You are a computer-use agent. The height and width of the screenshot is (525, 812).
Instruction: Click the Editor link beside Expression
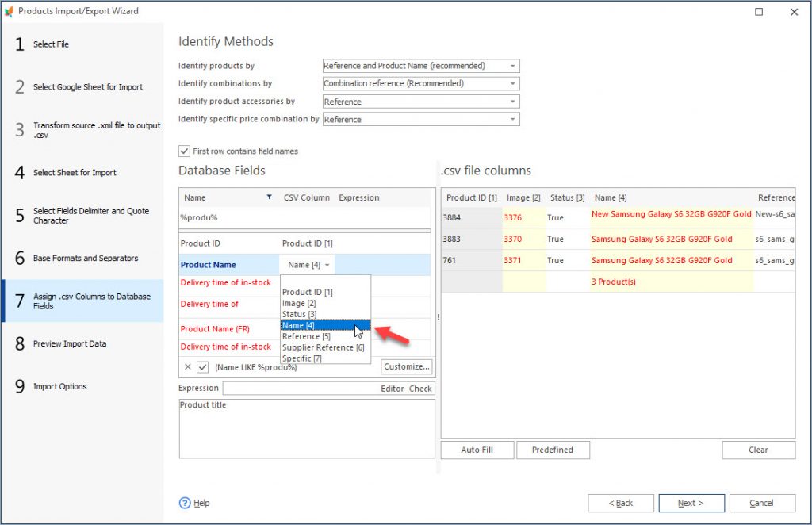[x=390, y=388]
